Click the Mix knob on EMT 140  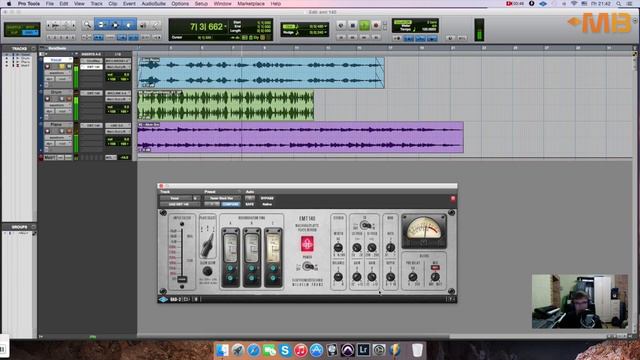point(436,277)
